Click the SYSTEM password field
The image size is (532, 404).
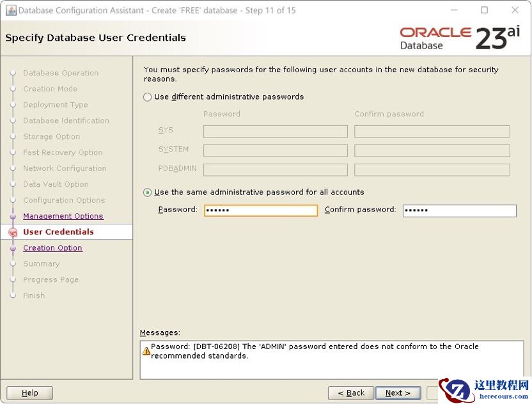276,151
